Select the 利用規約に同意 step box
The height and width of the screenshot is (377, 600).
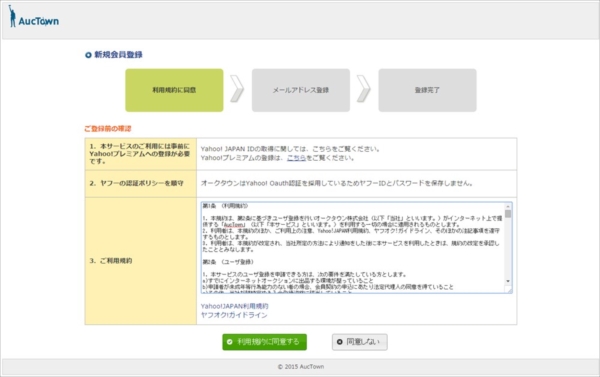174,90
